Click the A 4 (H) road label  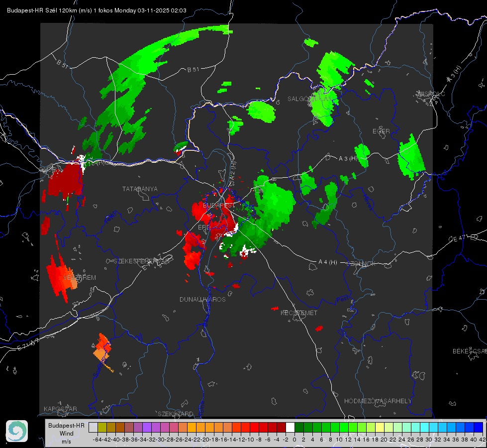click(328, 262)
